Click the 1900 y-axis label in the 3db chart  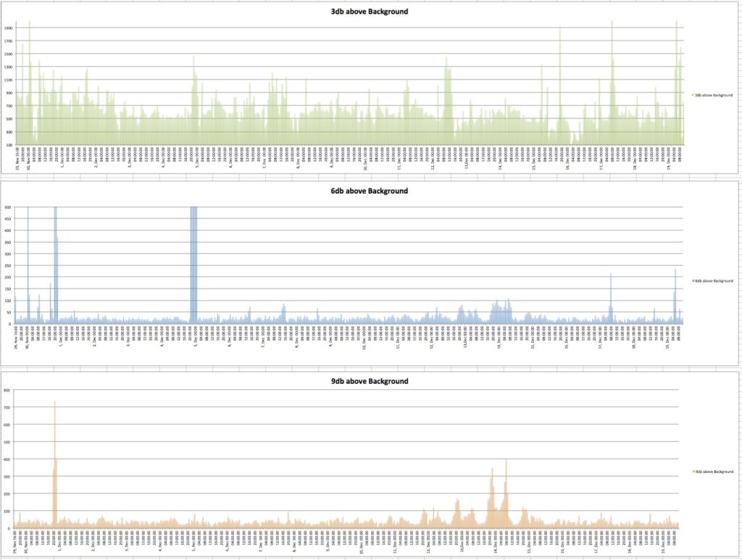[8, 28]
